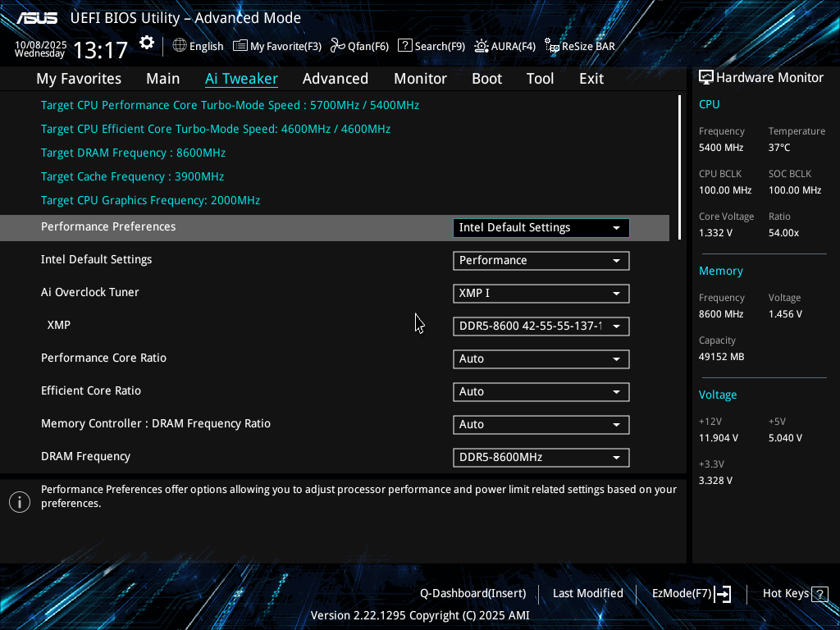Click Q-Dashboard (Insert) button
The image size is (840, 630).
coord(472,593)
